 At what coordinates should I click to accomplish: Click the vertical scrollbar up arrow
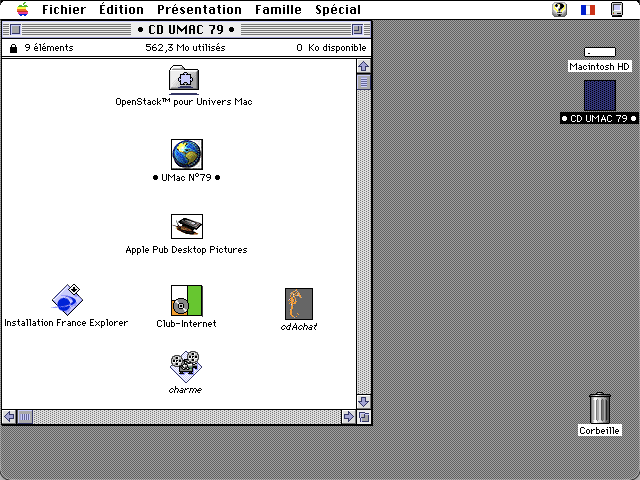(x=364, y=66)
